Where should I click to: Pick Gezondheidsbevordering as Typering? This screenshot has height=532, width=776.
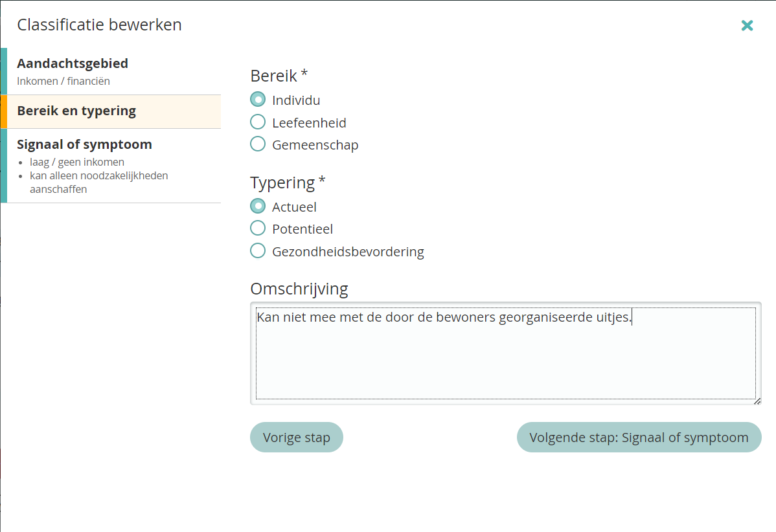pyautogui.click(x=258, y=251)
